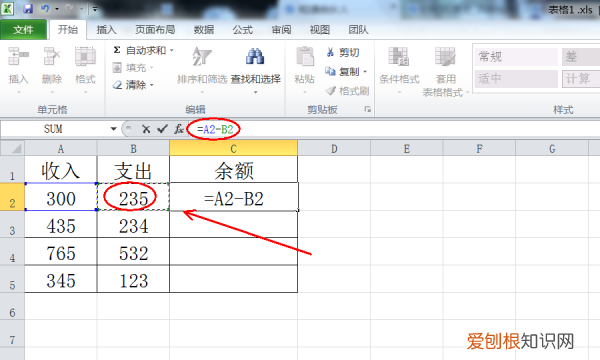The image size is (600, 360).
Task: Open the 剪贴板 dialog launcher
Action: click(368, 109)
